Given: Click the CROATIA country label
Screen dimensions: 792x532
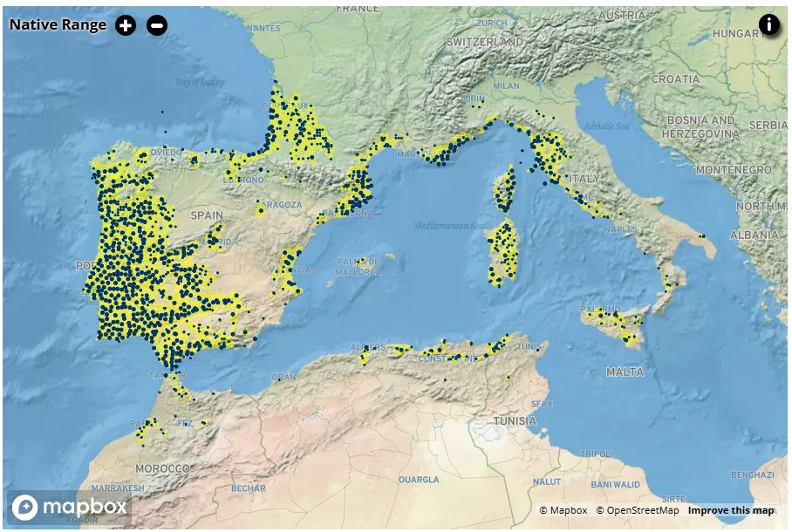Looking at the screenshot, I should (x=675, y=78).
